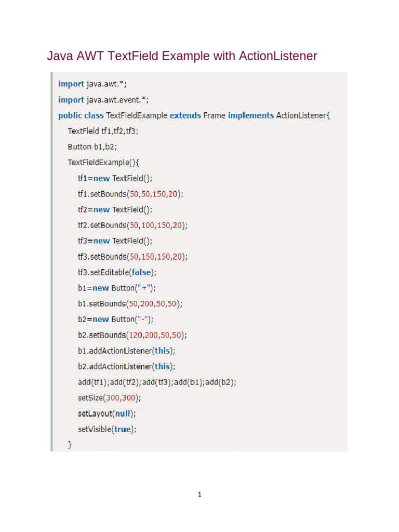Screen dimensions: 399x532
Task: Click the b1=new Button("+") line
Action: click(117, 288)
